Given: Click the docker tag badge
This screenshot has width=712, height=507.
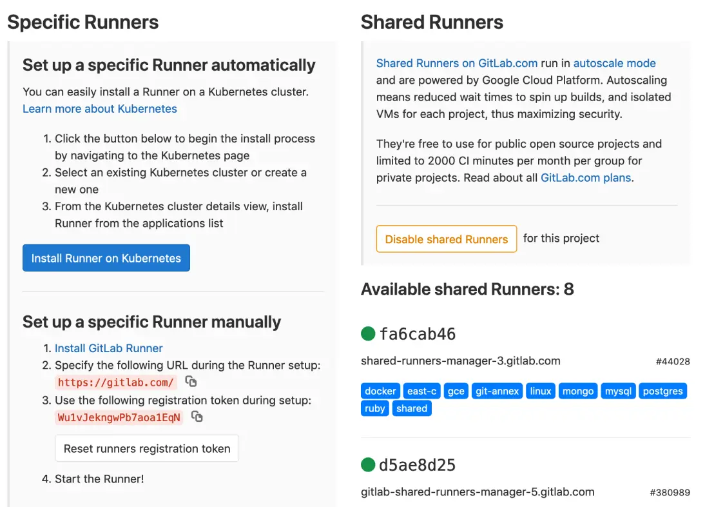Looking at the screenshot, I should point(380,391).
